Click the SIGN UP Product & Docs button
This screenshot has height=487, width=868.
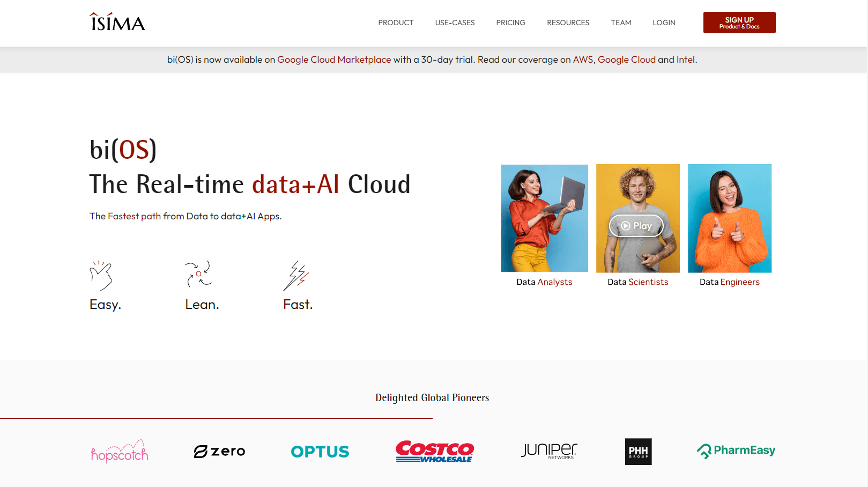[x=739, y=23]
